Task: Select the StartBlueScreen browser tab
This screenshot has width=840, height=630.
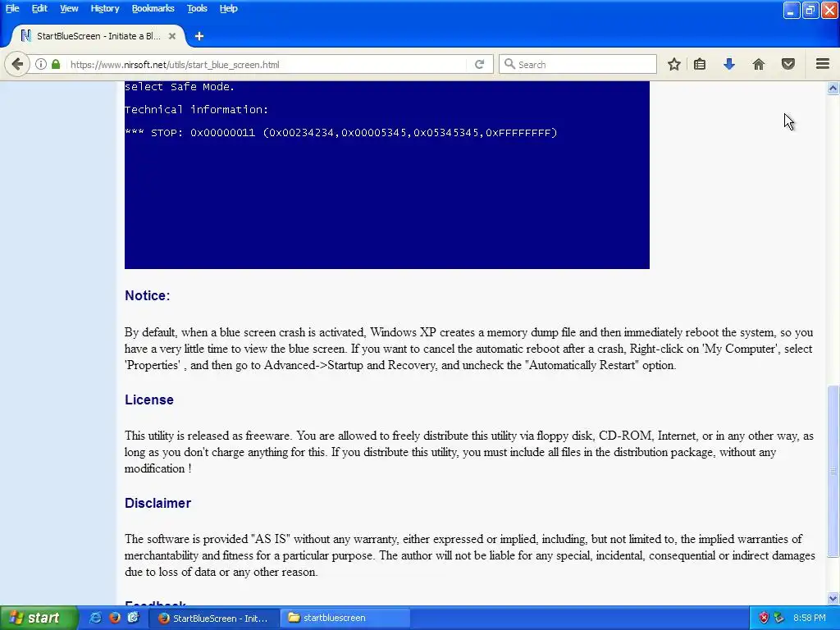Action: 98,36
